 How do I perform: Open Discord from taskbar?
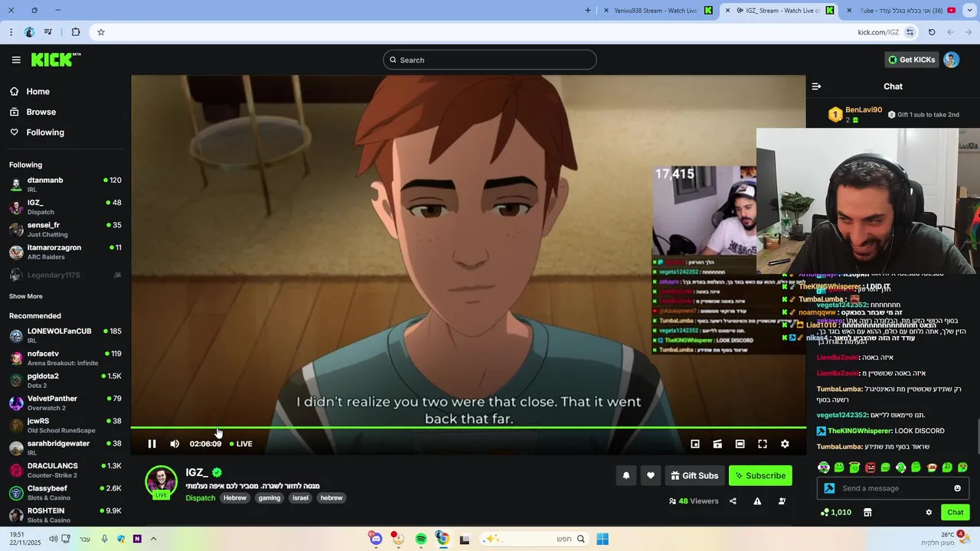tap(375, 539)
